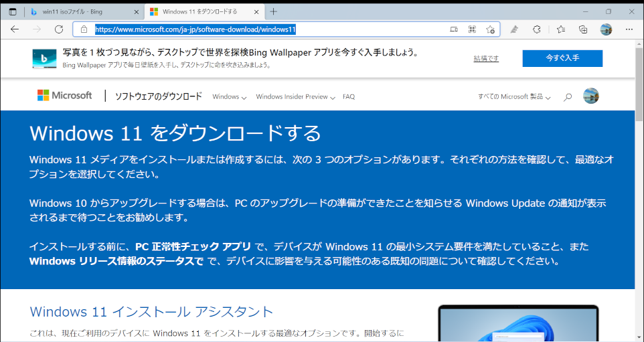
Task: Click the browser back arrow
Action: [15, 29]
